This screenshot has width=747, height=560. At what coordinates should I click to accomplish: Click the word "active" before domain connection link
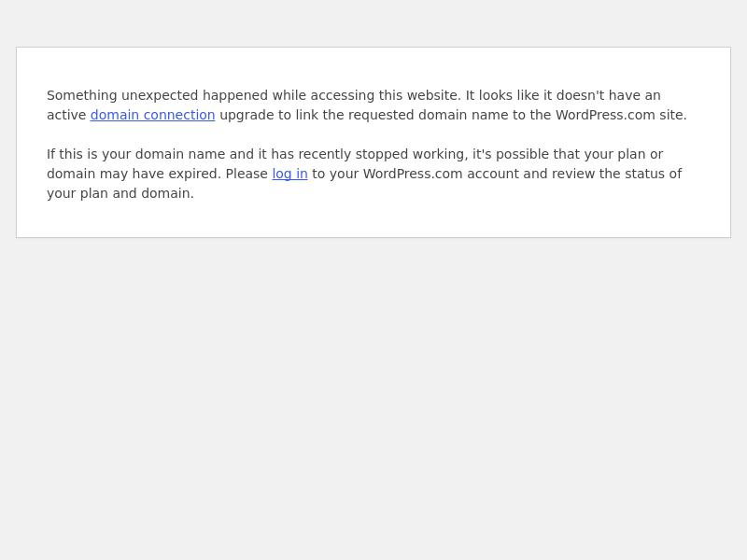pos(66,115)
